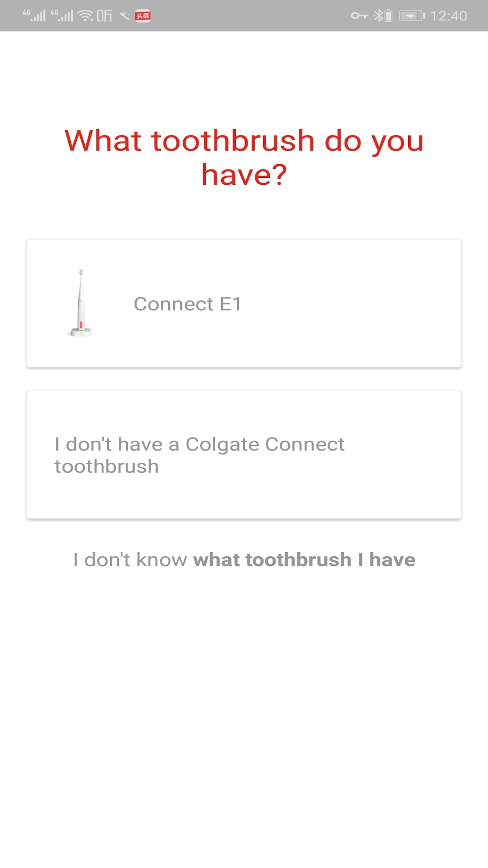Tap the first 4G signal strength icon
Screen dimensions: 488x868
(34, 16)
